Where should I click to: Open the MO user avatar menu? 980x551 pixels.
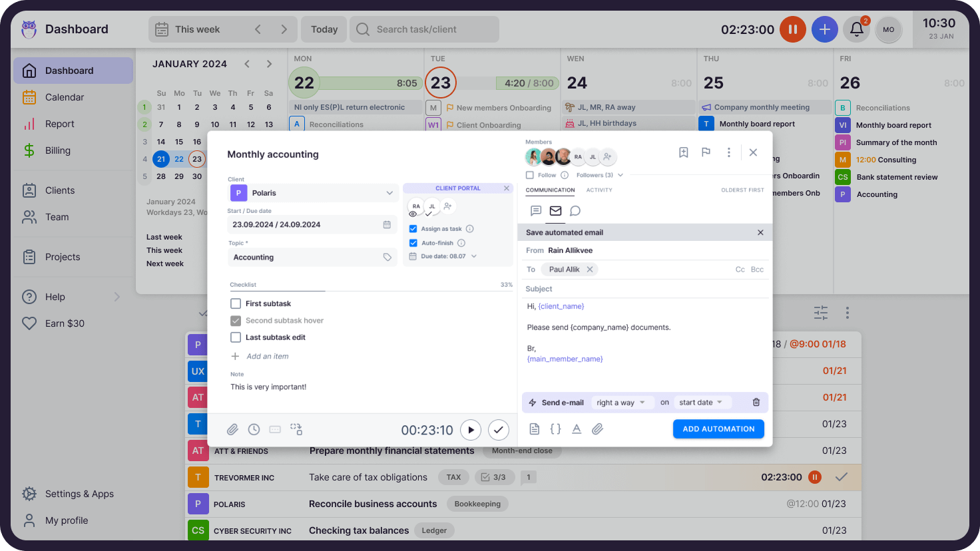(x=888, y=29)
